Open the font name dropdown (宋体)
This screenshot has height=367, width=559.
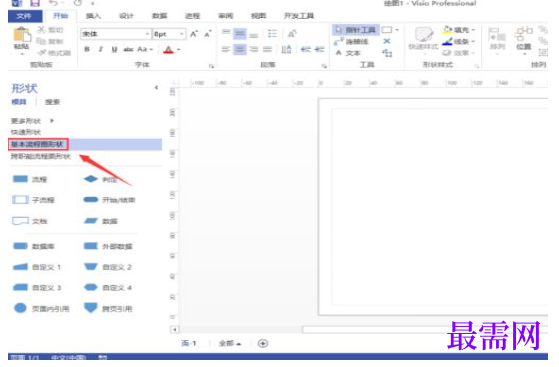(147, 34)
